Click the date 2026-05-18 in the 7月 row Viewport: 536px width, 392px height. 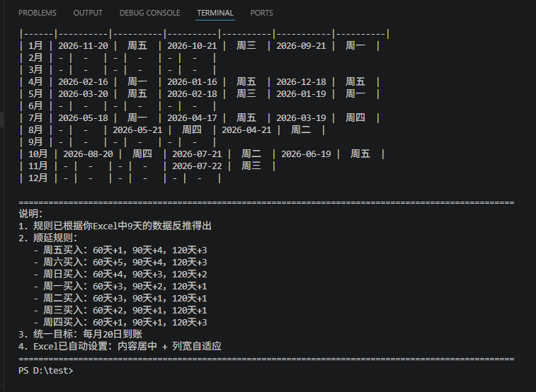[x=83, y=117]
